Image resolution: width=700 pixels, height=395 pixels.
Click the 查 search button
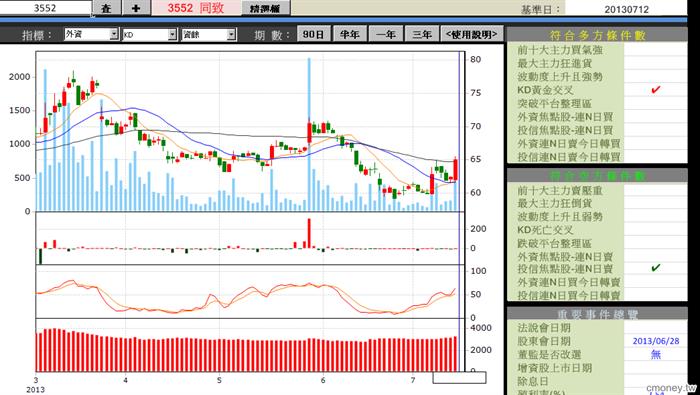tap(106, 8)
